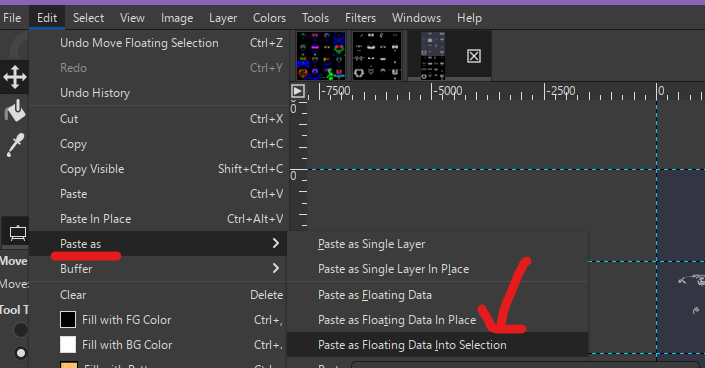
Task: Switch to the black-and-white image tab
Action: (377, 56)
